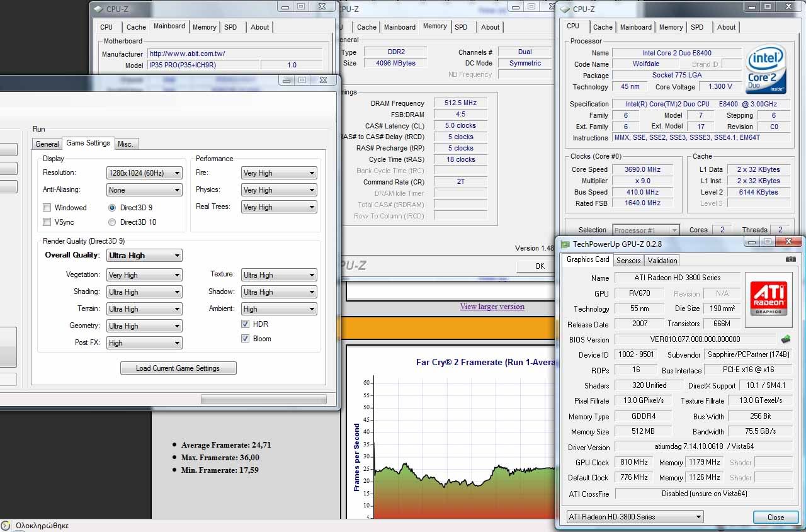Open the Real Trees dropdown

[279, 207]
